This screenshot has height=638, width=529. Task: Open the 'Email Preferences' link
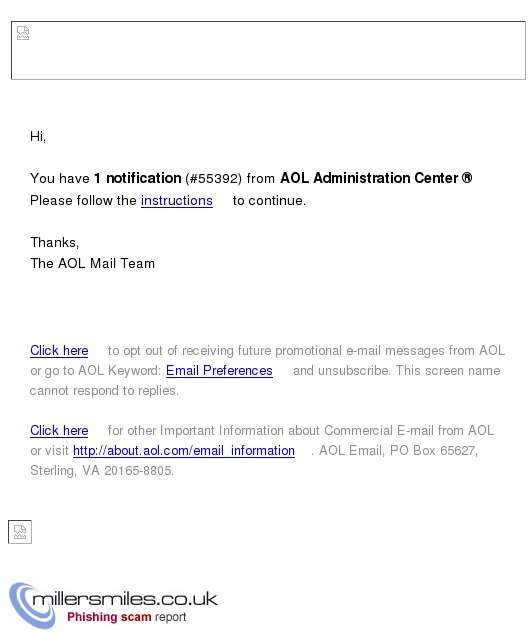point(219,370)
